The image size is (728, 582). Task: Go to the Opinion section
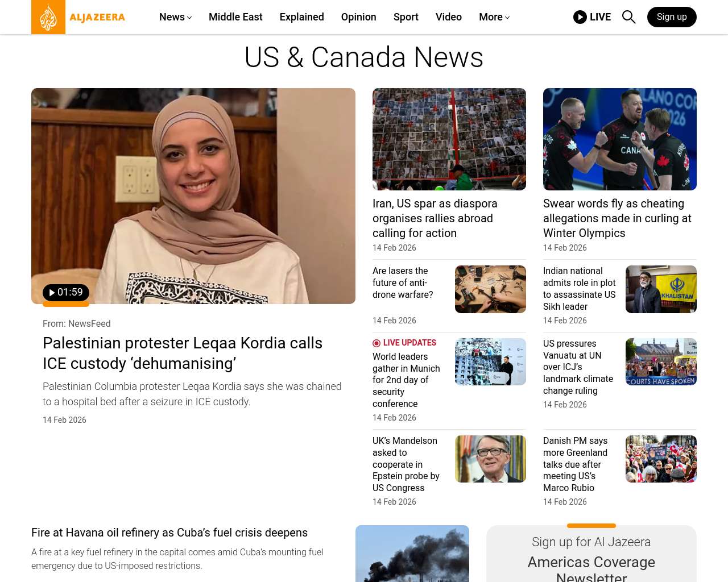[358, 17]
